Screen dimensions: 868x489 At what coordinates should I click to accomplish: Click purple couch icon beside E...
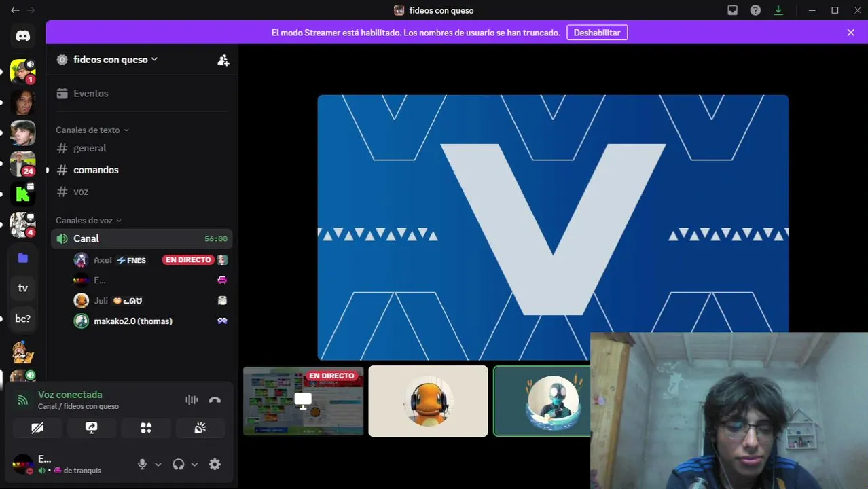tap(222, 280)
